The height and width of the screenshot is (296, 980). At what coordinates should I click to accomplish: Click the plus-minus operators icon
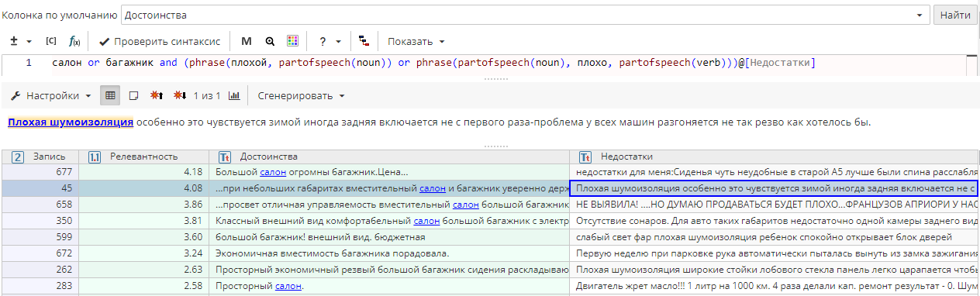[15, 41]
